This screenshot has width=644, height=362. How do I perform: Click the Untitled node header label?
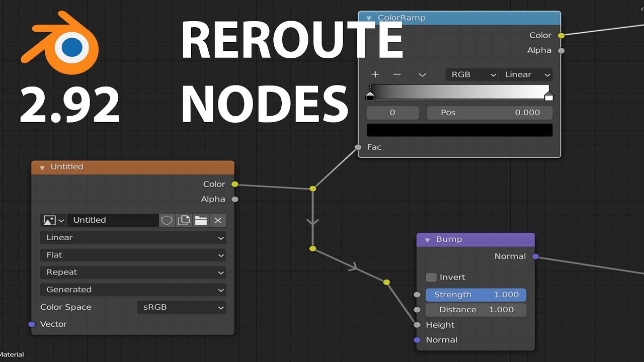[67, 167]
